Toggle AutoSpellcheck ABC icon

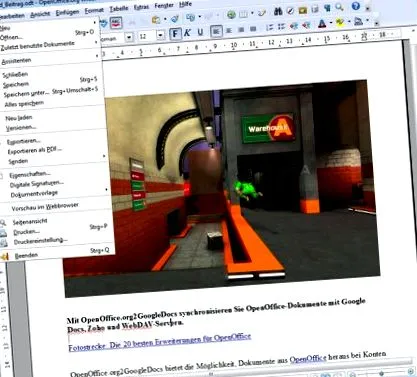[x=116, y=23]
